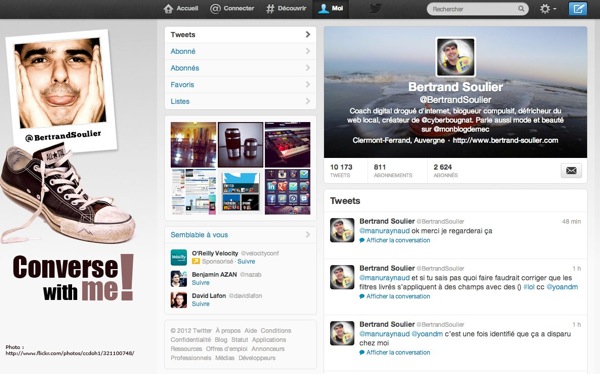Click David Lafon avatar

(x=179, y=300)
